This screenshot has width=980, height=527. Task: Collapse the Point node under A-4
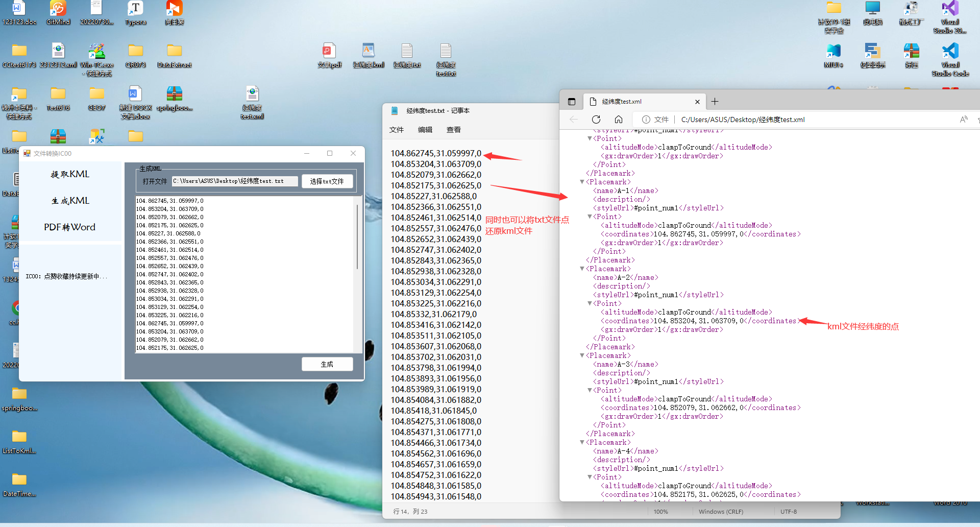click(590, 477)
